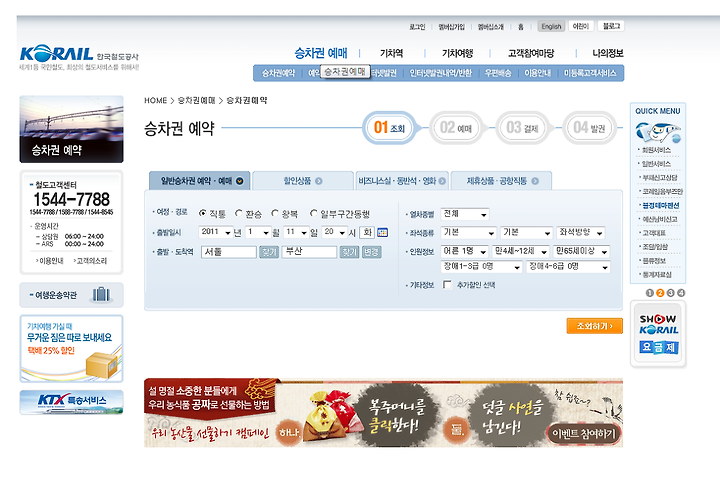This screenshot has width=720, height=500.
Task: Open the 고객참여마당 main menu
Action: coord(531,53)
